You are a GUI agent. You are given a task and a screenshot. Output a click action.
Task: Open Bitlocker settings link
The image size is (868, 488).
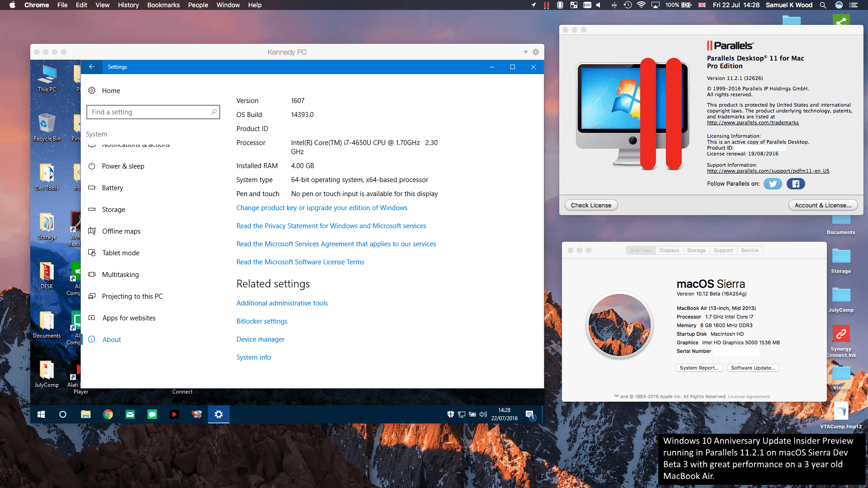262,321
